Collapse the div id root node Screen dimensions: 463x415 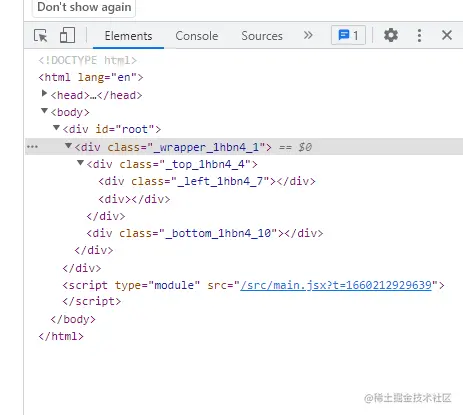pyautogui.click(x=56, y=128)
